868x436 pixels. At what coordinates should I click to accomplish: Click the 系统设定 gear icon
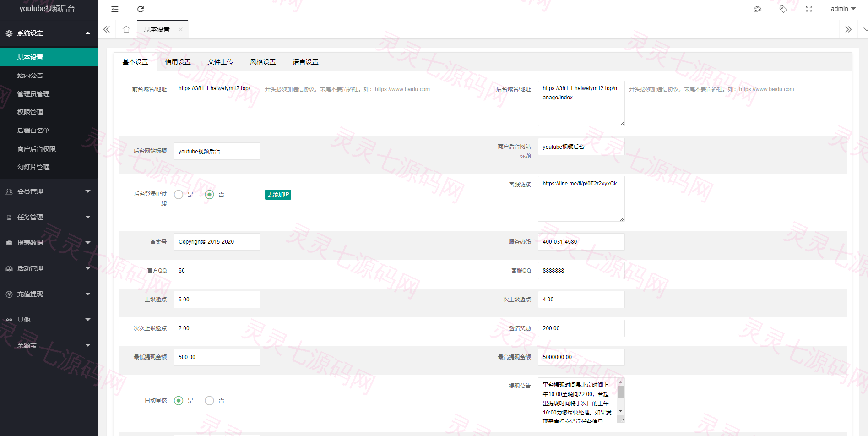pos(9,33)
